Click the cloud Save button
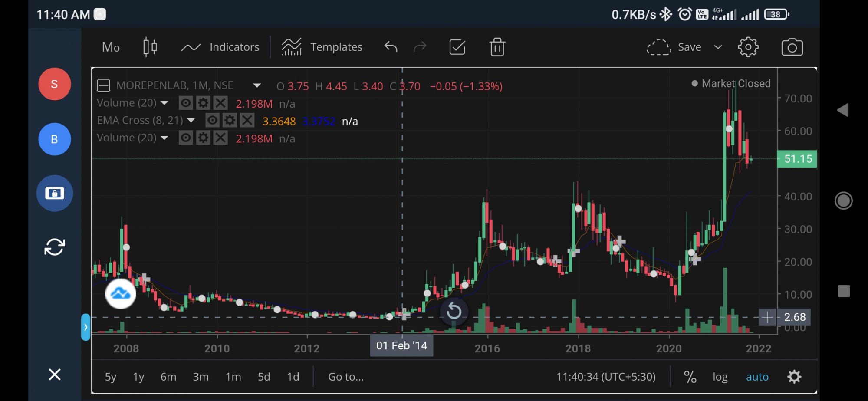Screen dimensions: 868x401 point(674,47)
